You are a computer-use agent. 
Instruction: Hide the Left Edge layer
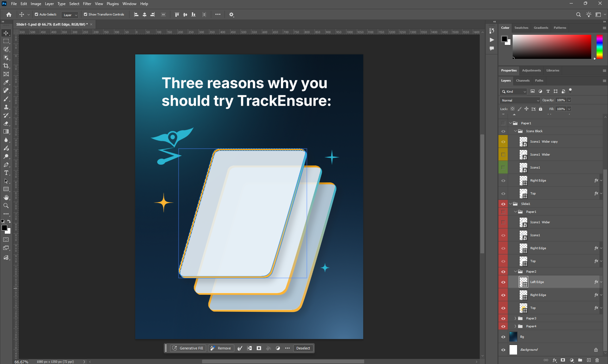pos(503,282)
